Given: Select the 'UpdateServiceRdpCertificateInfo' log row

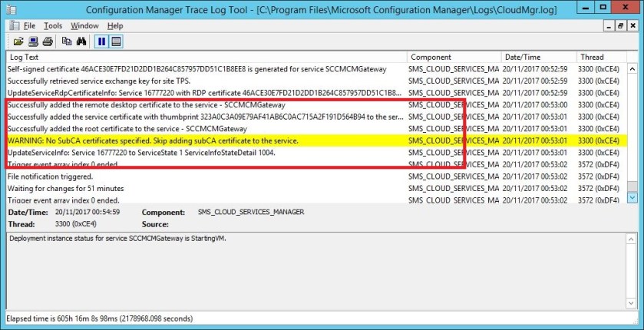Looking at the screenshot, I should point(316,93).
